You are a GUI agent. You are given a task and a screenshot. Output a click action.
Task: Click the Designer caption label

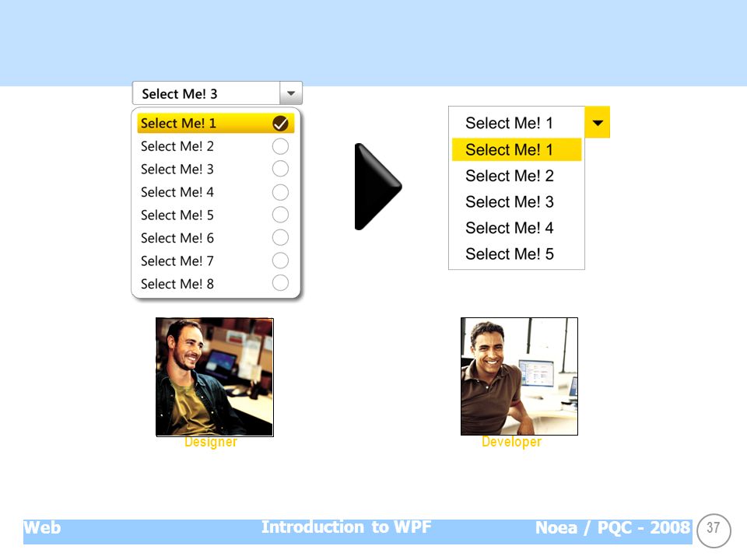click(211, 442)
